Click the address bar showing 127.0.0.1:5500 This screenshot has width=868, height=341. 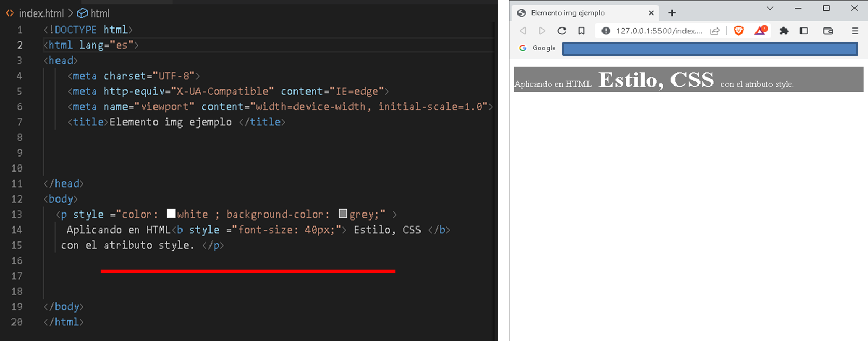tap(659, 31)
